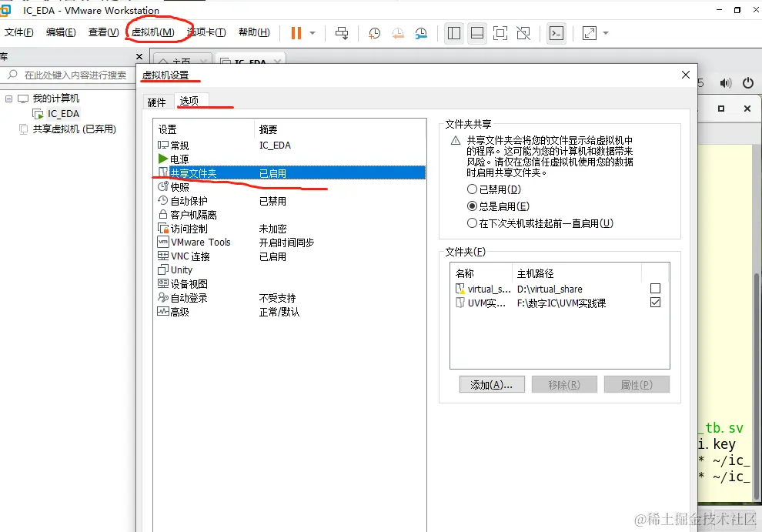The image size is (762, 532).
Task: Switch to the 硬件 tab
Action: click(x=156, y=102)
